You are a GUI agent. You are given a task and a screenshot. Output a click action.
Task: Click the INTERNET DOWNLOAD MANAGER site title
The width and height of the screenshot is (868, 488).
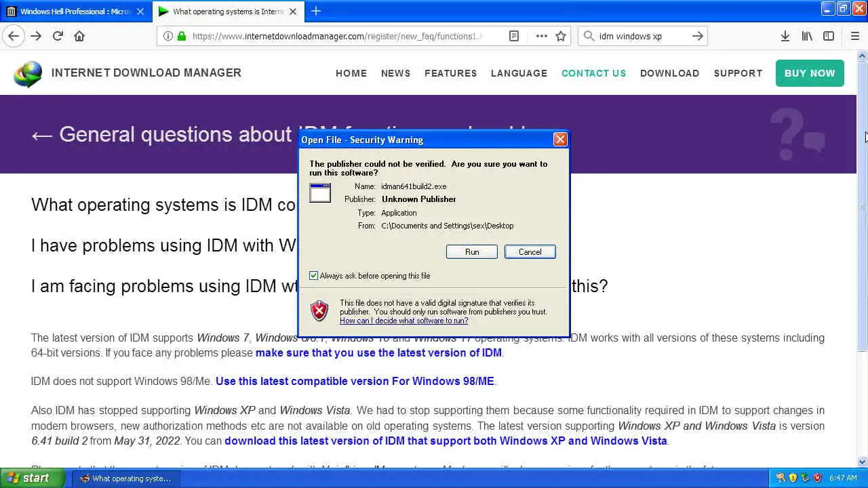146,73
